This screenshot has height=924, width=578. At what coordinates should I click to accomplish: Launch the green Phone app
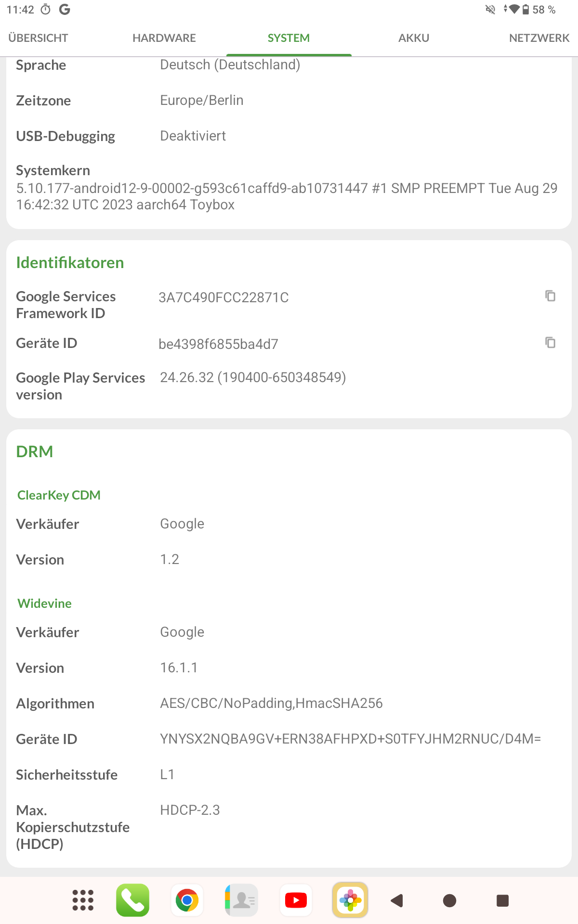coord(132,900)
